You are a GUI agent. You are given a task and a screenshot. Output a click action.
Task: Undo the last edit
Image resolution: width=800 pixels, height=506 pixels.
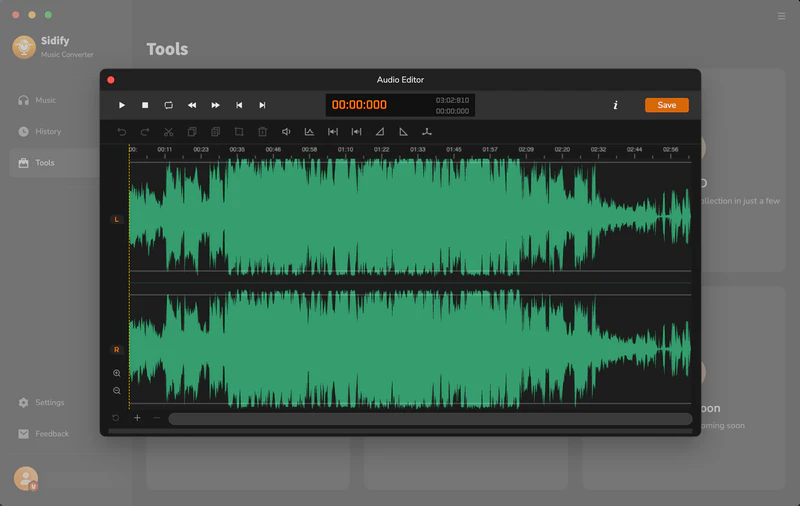click(121, 132)
